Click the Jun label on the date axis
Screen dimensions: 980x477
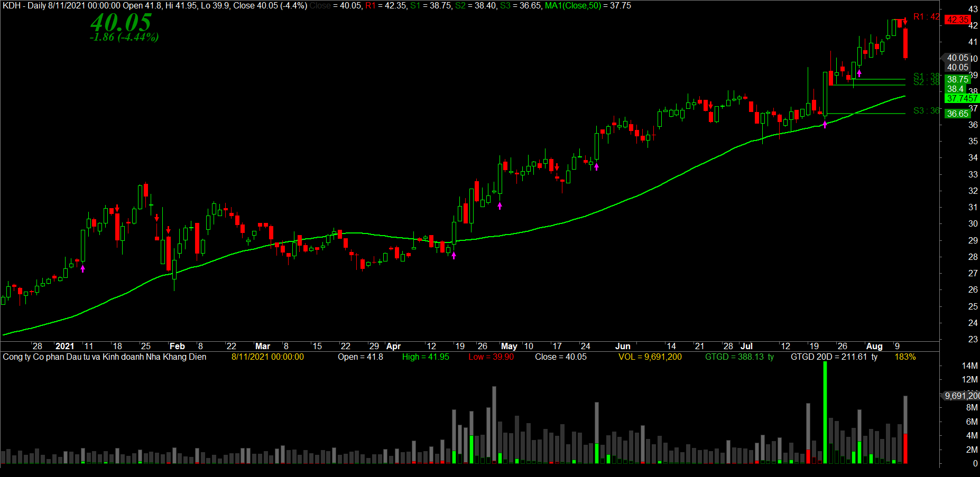click(623, 346)
